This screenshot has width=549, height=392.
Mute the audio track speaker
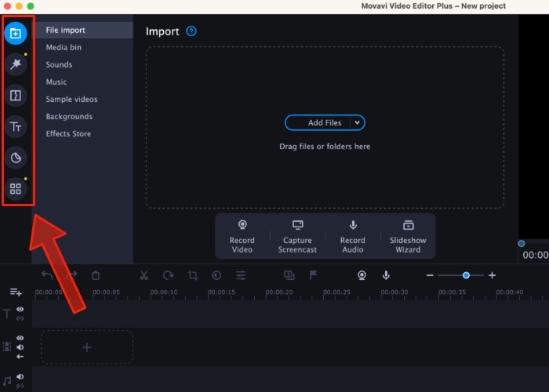20,376
